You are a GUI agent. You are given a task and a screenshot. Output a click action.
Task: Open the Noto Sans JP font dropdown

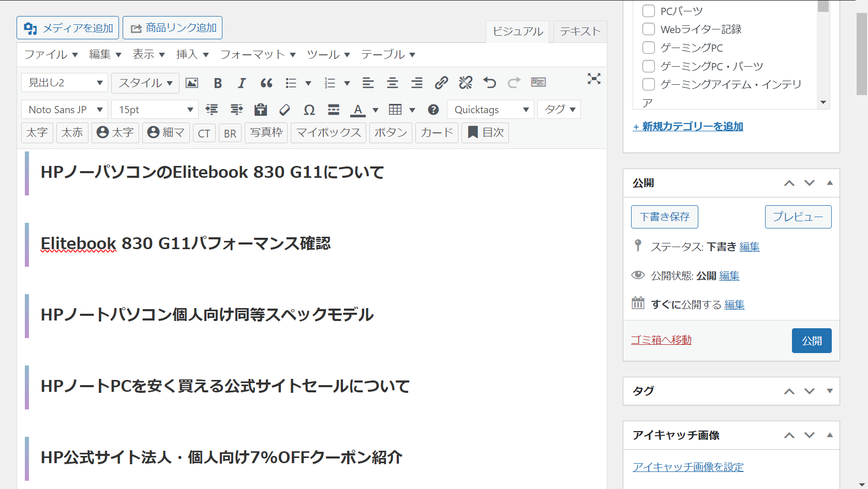click(x=65, y=110)
